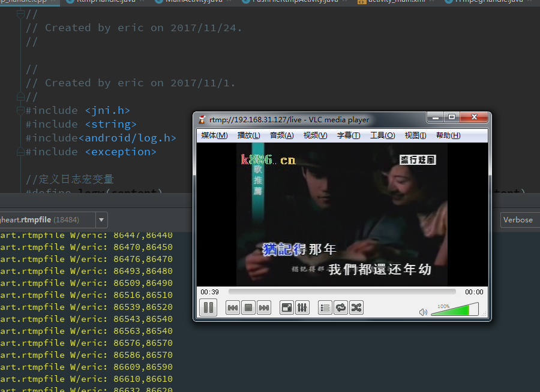
Task: Click the VLC seek bar
Action: [342, 292]
